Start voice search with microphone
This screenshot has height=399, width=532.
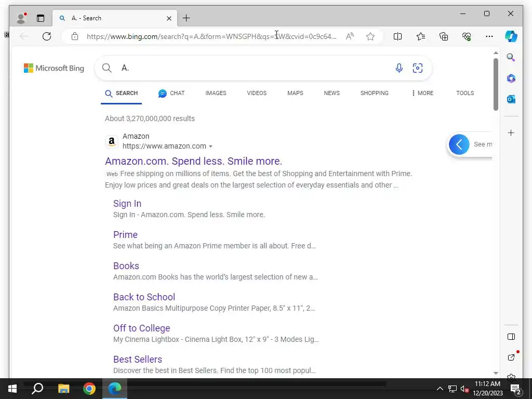tap(399, 68)
